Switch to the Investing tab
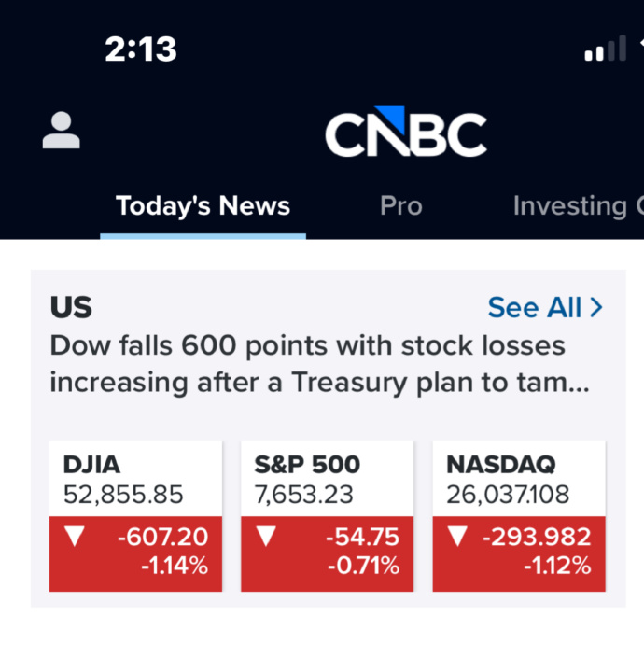The image size is (644, 672). pyautogui.click(x=570, y=206)
